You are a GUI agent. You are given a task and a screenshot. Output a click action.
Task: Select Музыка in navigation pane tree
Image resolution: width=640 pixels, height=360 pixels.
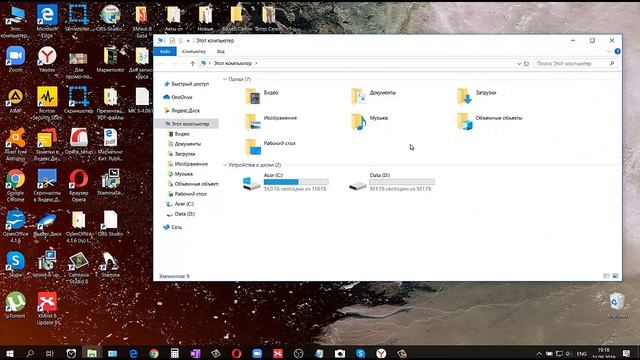[x=180, y=174]
